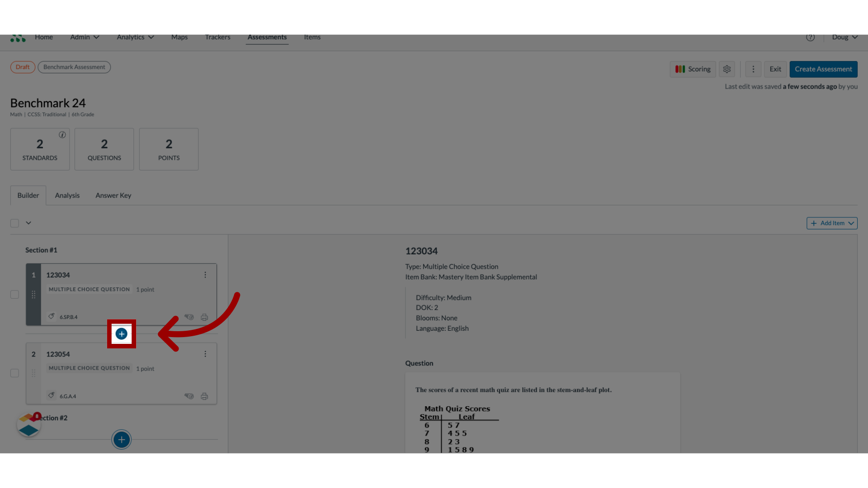Expand the checkbox dropdown near top-left
This screenshot has height=488, width=868.
tap(28, 223)
